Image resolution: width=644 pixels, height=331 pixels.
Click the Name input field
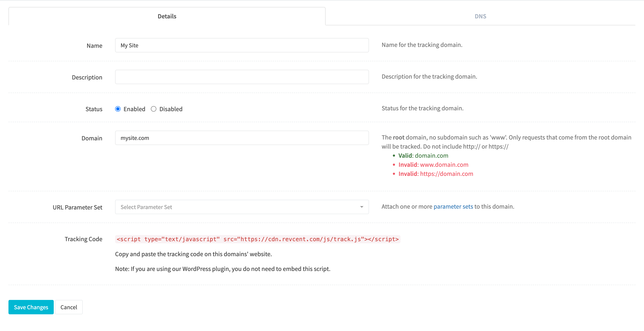tap(242, 45)
